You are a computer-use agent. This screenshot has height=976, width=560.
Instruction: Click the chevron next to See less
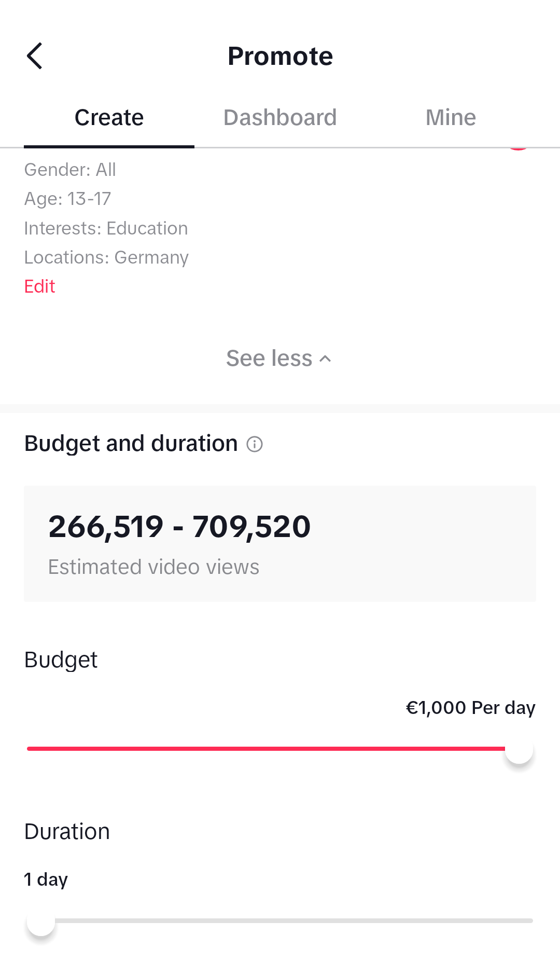[326, 359]
